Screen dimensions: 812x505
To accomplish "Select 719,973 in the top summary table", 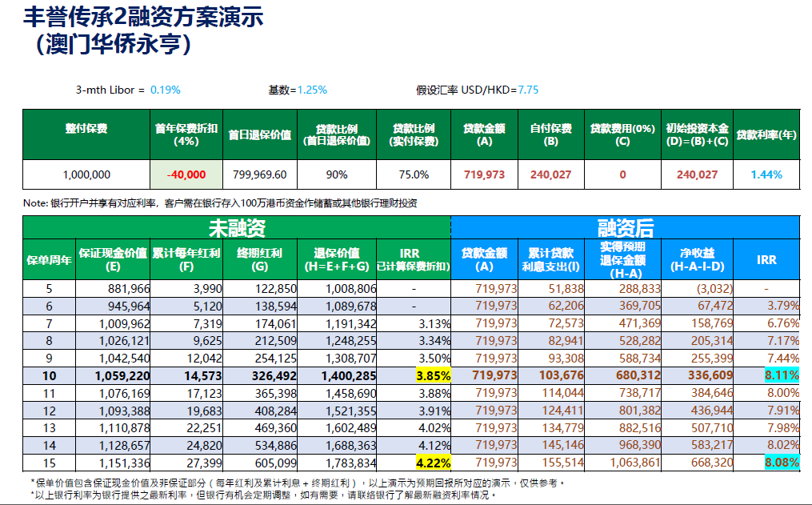I will tap(484, 175).
